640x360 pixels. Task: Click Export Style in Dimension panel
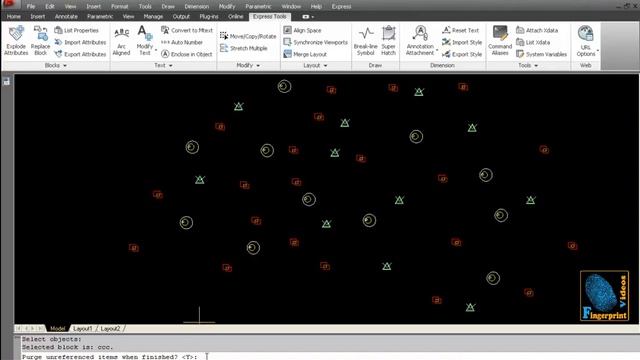(462, 54)
